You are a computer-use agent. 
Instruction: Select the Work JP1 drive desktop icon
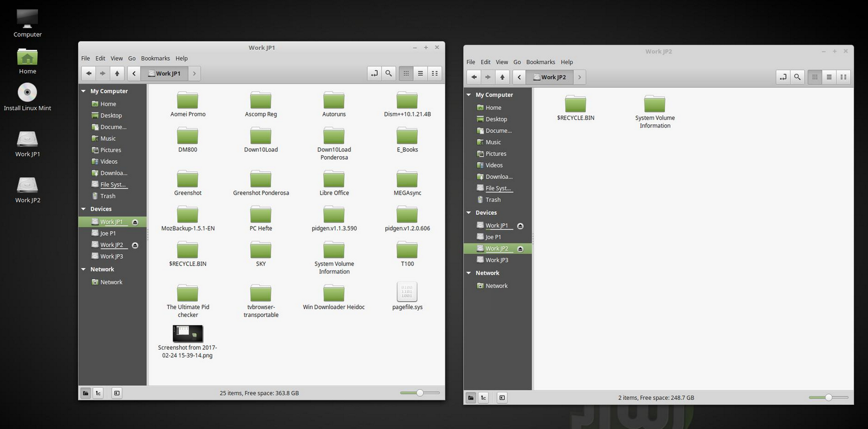click(27, 143)
